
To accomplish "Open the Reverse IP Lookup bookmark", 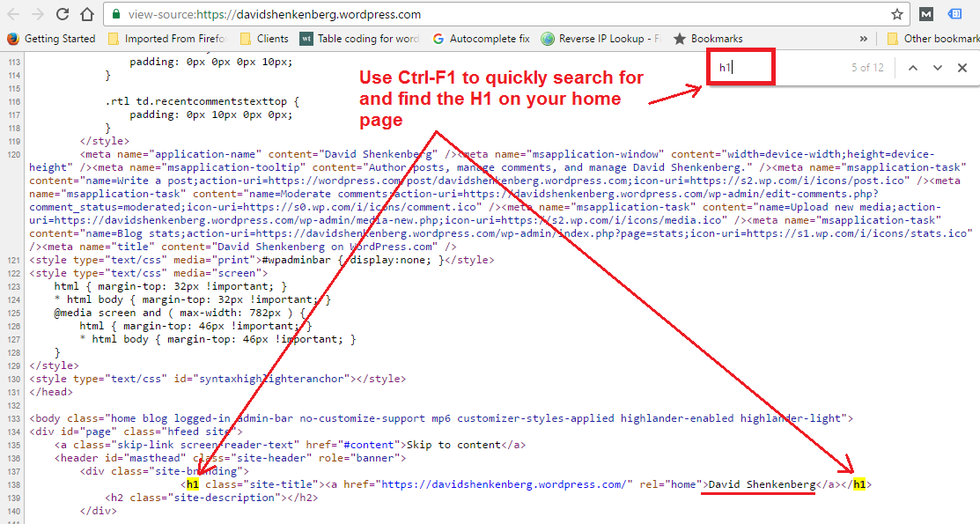I will [x=601, y=38].
